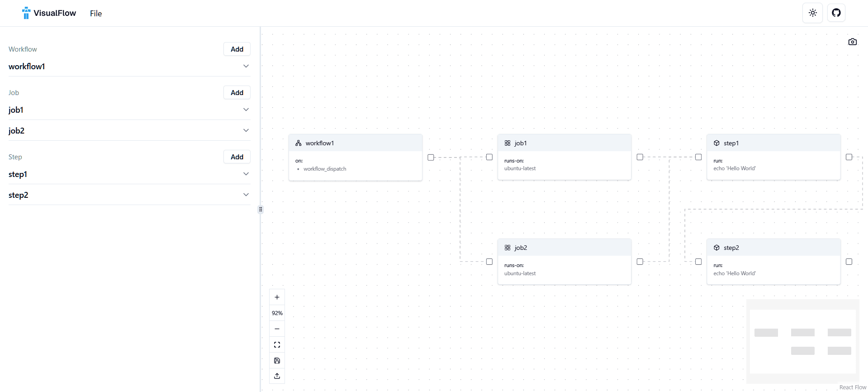Take a screenshot with the camera icon
Viewport: 868px width, 392px height.
[x=852, y=41]
